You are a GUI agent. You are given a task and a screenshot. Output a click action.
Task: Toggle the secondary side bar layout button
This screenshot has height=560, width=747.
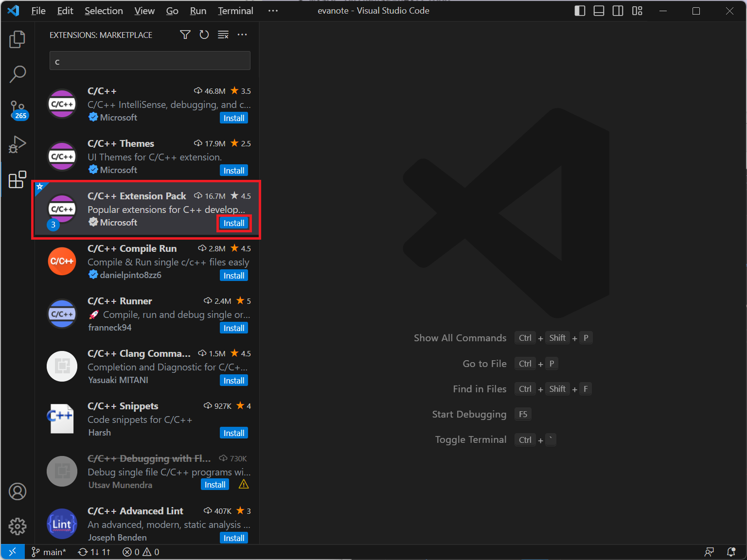618,11
